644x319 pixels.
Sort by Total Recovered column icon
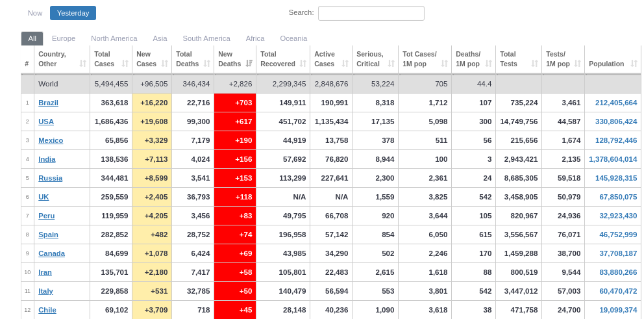point(303,64)
